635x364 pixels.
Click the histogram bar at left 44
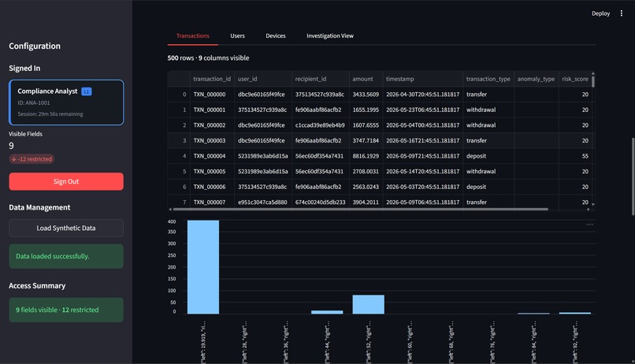(x=327, y=312)
